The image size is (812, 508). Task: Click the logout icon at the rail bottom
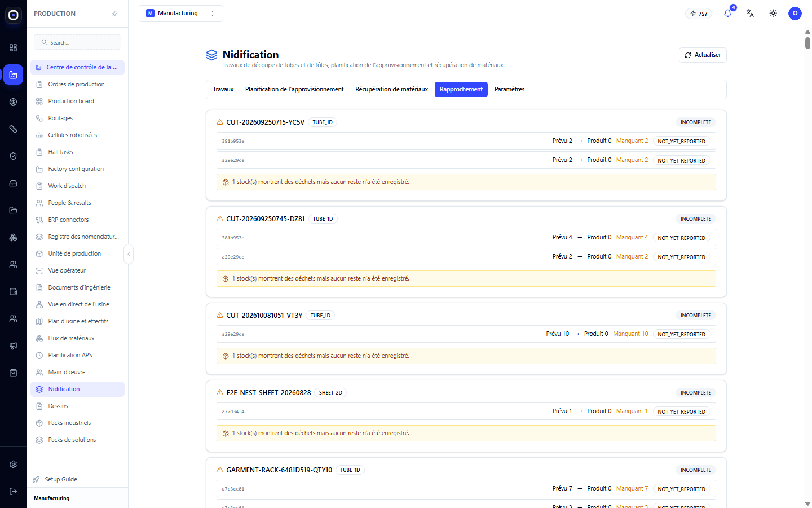(13, 492)
